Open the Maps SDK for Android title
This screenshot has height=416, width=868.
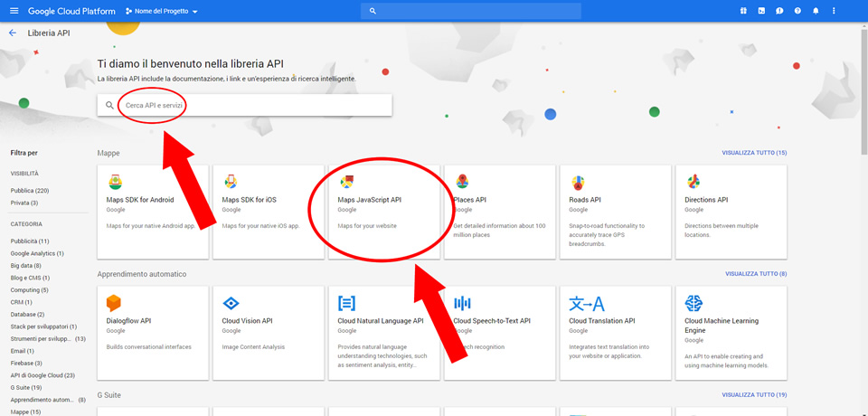(140, 200)
